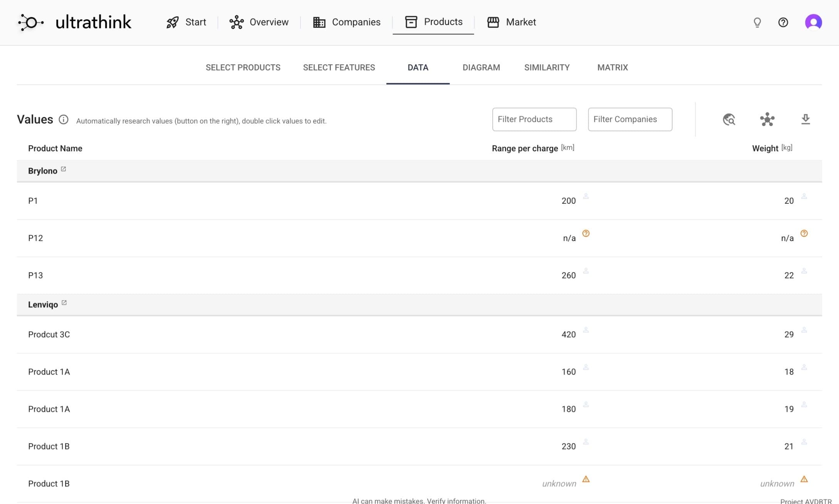Image resolution: width=839 pixels, height=504 pixels.
Task: Click the lightbulb icon in the top bar
Action: click(757, 22)
